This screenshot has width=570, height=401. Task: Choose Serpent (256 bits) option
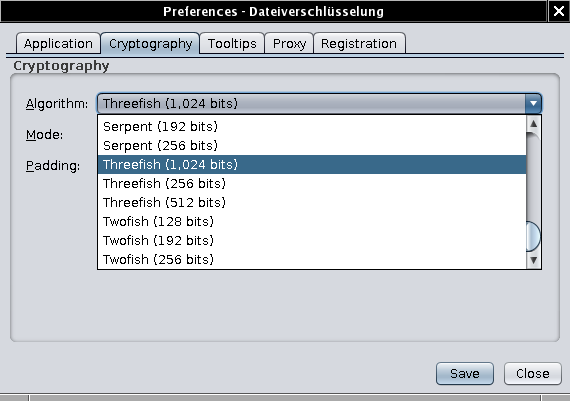pos(312,145)
